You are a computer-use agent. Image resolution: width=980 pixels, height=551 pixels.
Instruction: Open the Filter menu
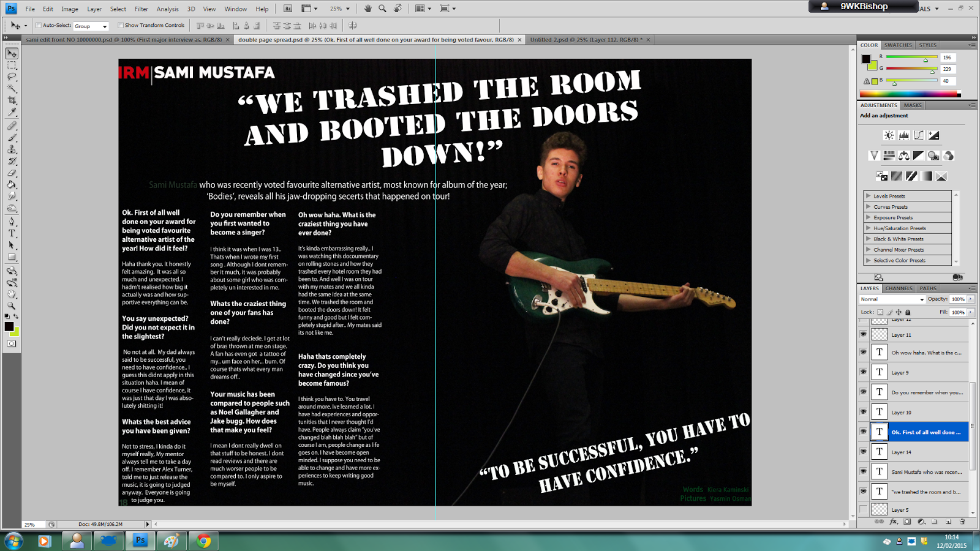141,9
